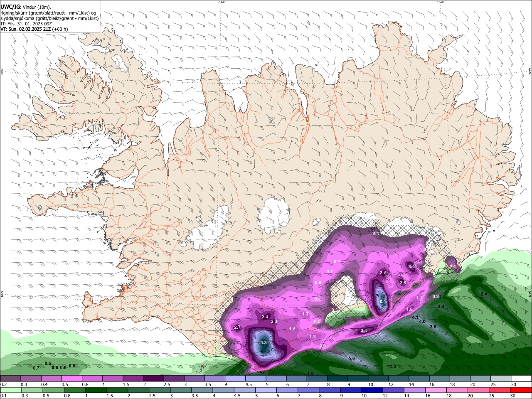Screen dimensions: 532x399
Task: Click the 'slydda/snjókoma' legend description line
Action: point(49,18)
